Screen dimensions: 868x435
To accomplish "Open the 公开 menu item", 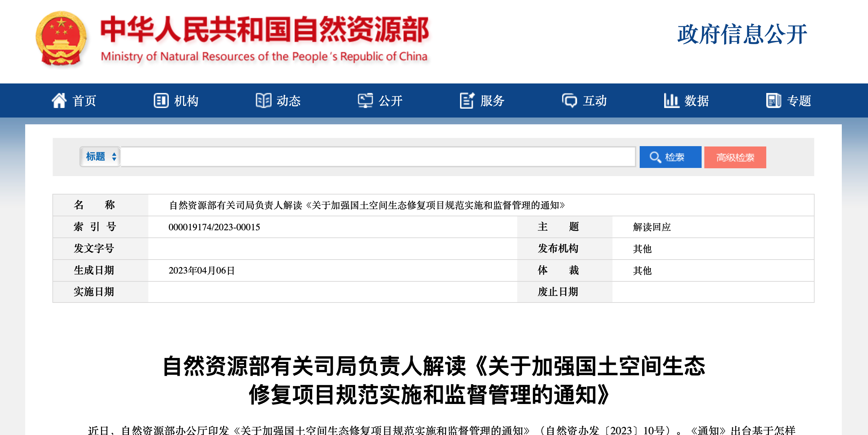I will [391, 100].
